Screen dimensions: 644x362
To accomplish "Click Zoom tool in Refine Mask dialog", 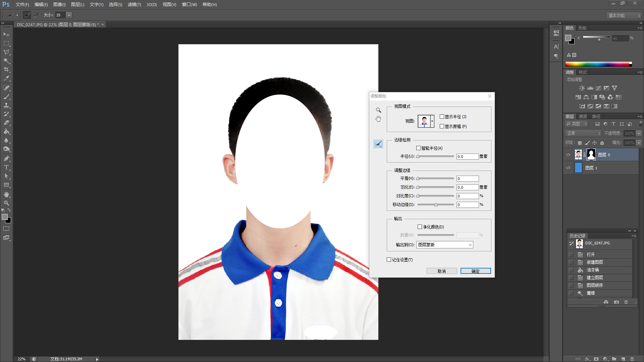I will coord(378,110).
